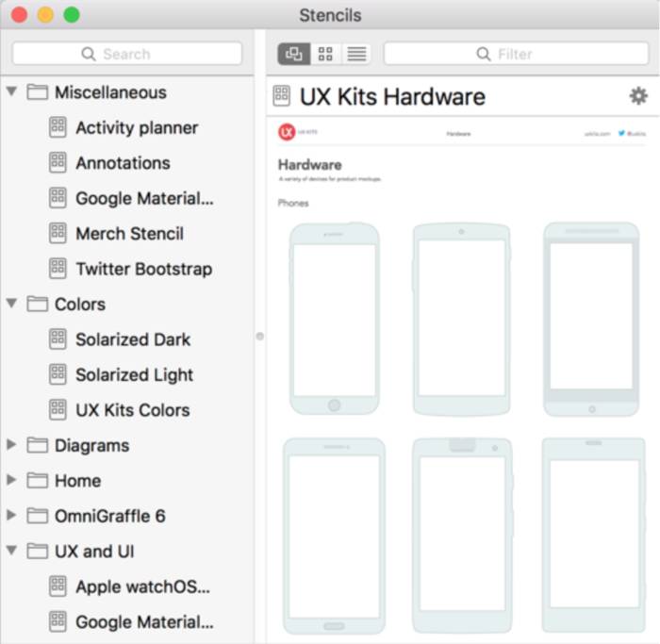Expand the Home folder
660x644 pixels.
[x=11, y=480]
